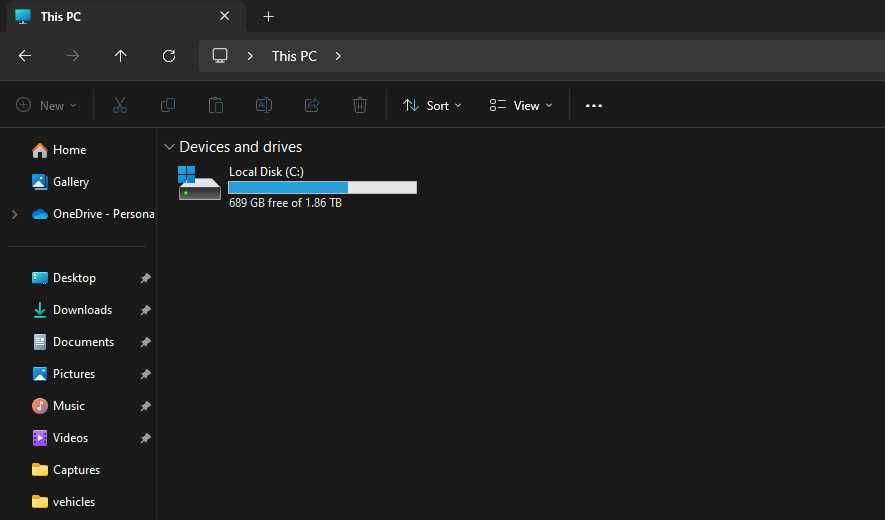Click the Local Disk (C:) label

(x=266, y=172)
